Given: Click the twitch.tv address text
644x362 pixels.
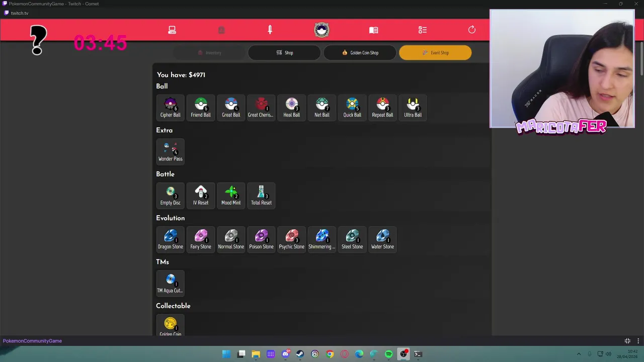Looking at the screenshot, I should [x=20, y=13].
